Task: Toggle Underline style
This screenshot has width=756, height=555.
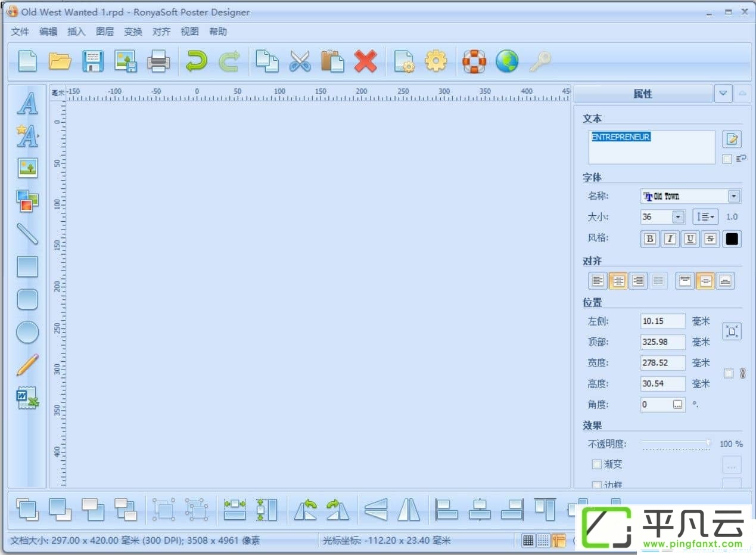Action: pos(690,239)
